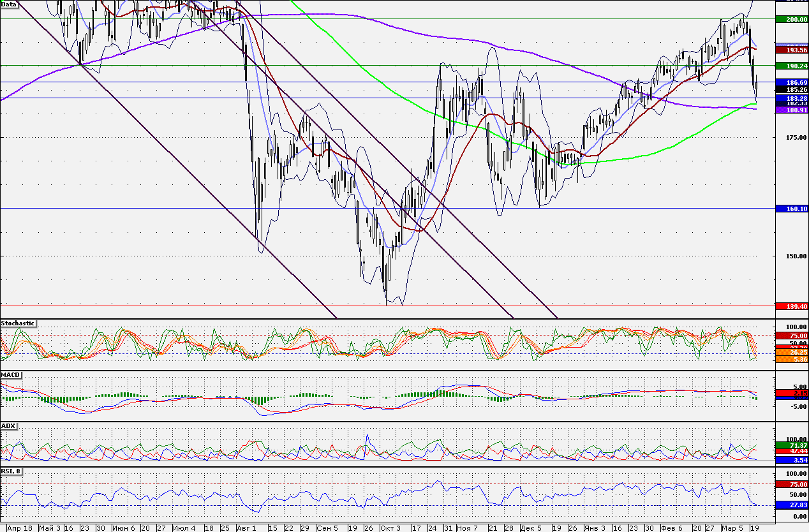Select the Stochastic indicator panel label
Viewport: 809px width, 532px height.
(19, 323)
